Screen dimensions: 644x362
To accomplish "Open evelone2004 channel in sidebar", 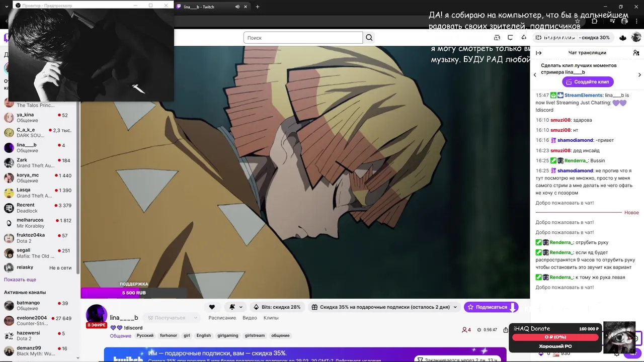I will pyautogui.click(x=39, y=321).
